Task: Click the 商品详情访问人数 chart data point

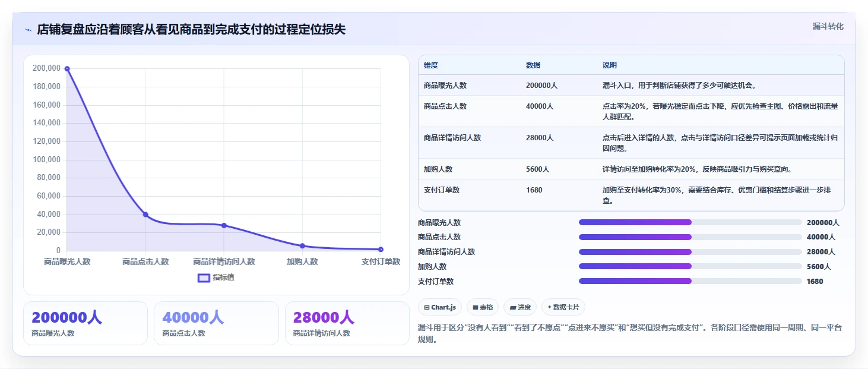Action: [224, 225]
